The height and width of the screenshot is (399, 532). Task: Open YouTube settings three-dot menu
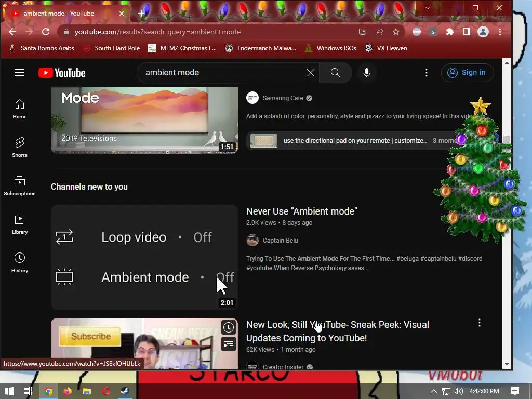pos(427,73)
